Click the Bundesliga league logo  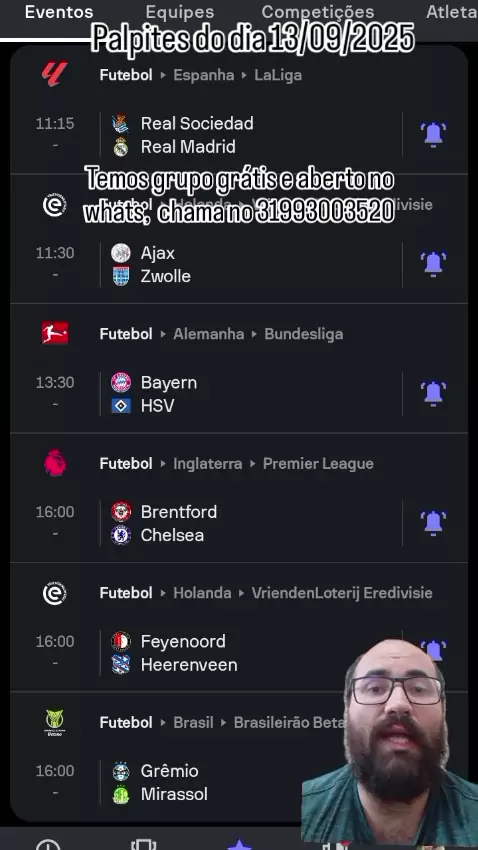pyautogui.click(x=55, y=333)
